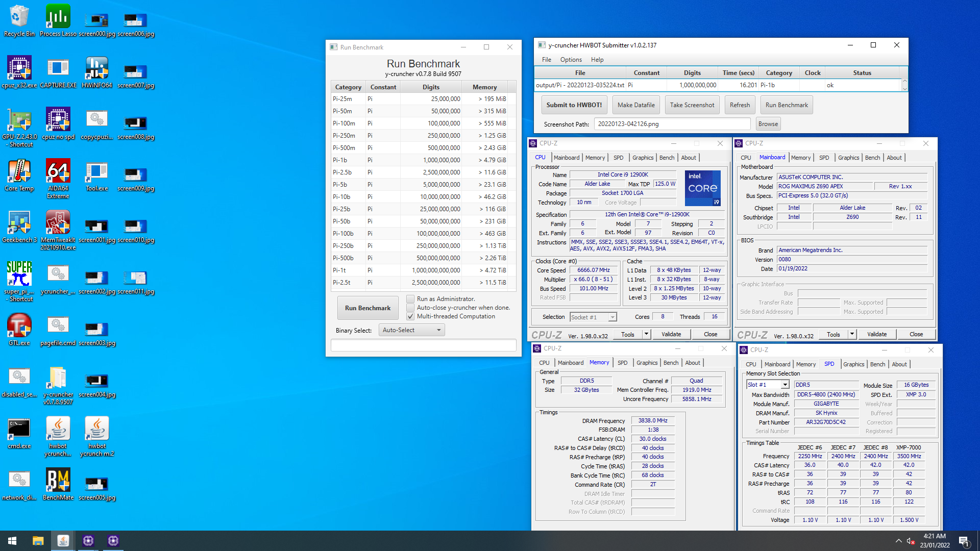Viewport: 980px width, 551px height.
Task: Launch CAPTURE.EXE desktop icon
Action: [58, 72]
